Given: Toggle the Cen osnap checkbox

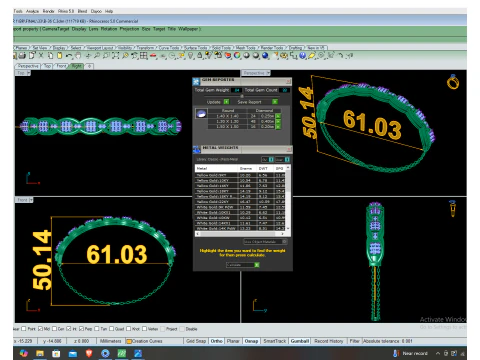Looking at the screenshot, I should (54, 329).
